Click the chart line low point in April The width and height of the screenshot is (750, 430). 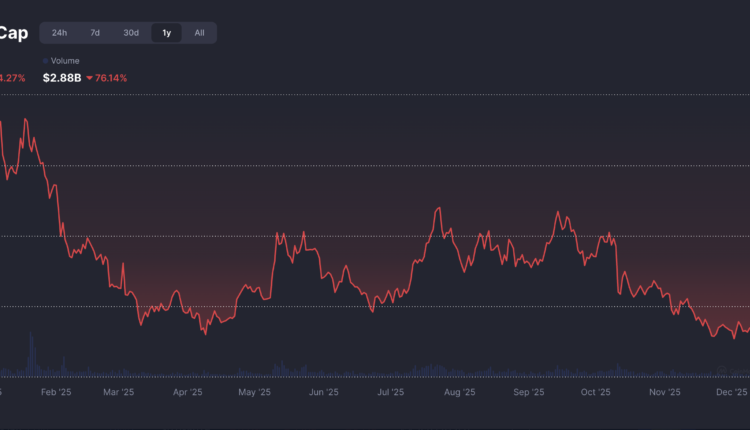205,332
